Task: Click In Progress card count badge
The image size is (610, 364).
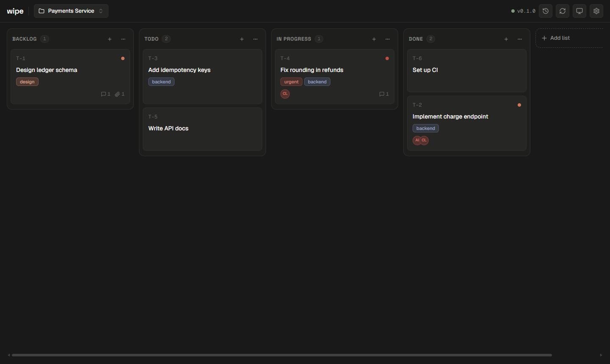Action: [319, 39]
